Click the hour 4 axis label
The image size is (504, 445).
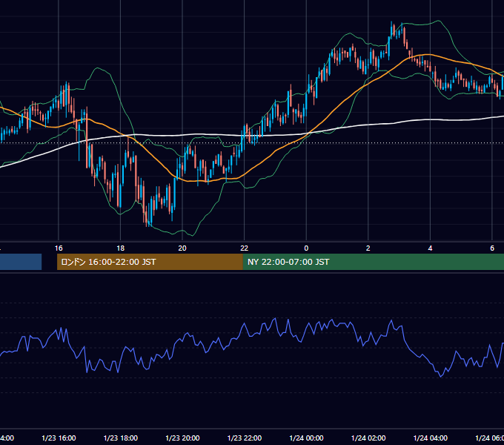tap(430, 248)
